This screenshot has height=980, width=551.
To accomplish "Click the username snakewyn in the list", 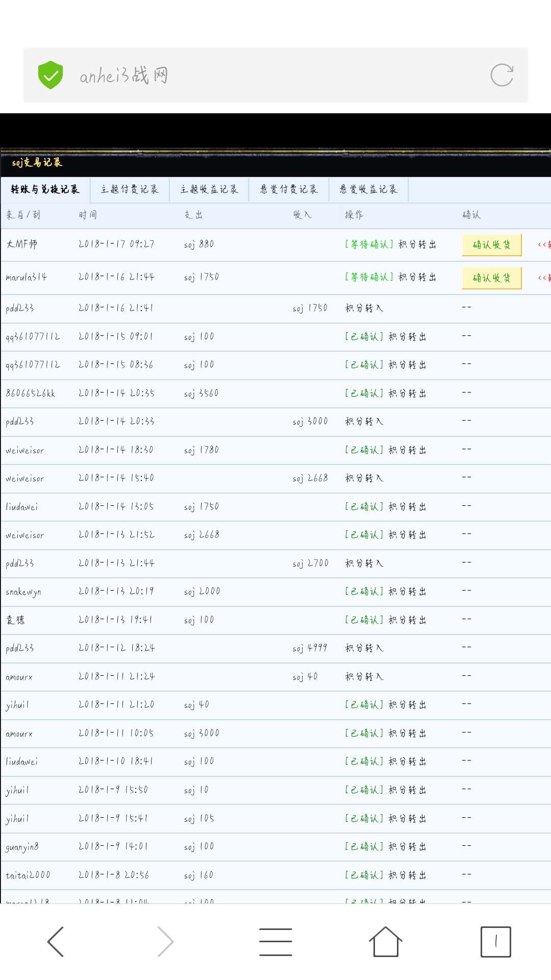I will coord(23,592).
